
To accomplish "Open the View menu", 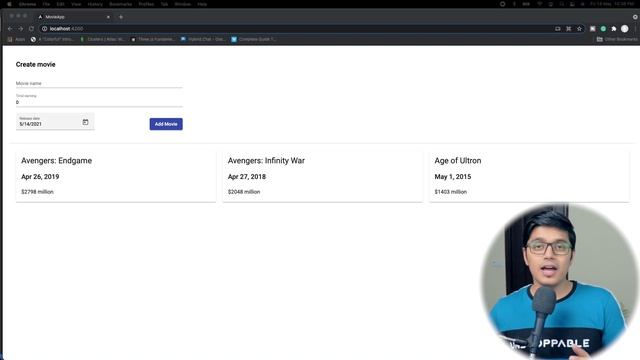I will click(76, 4).
